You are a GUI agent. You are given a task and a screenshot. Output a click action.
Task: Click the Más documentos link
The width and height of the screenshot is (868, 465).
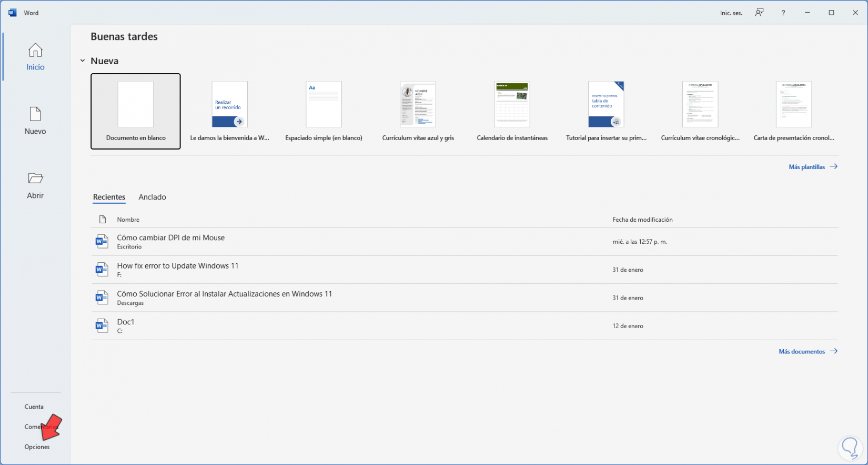pyautogui.click(x=808, y=351)
